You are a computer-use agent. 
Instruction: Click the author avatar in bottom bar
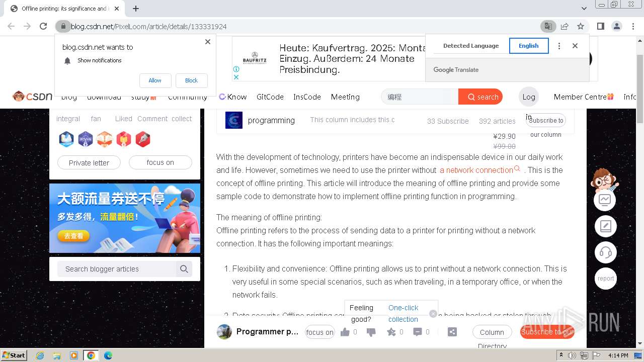point(224,332)
